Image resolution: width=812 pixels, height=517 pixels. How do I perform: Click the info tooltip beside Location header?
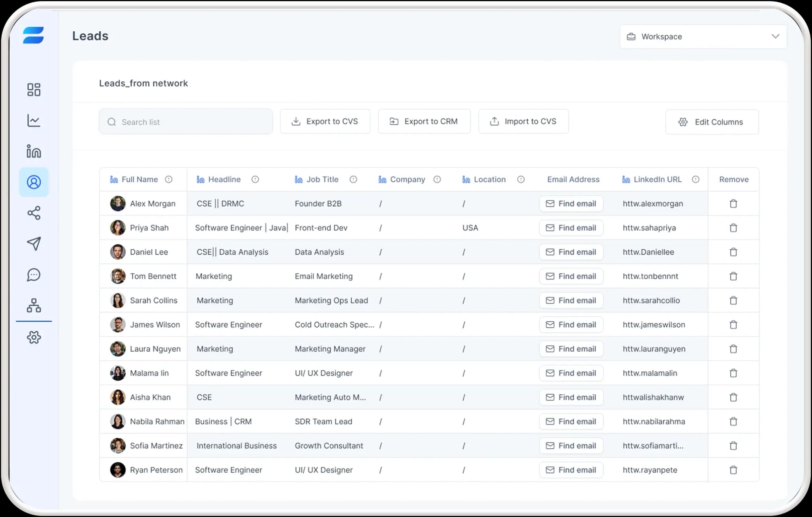pyautogui.click(x=521, y=179)
